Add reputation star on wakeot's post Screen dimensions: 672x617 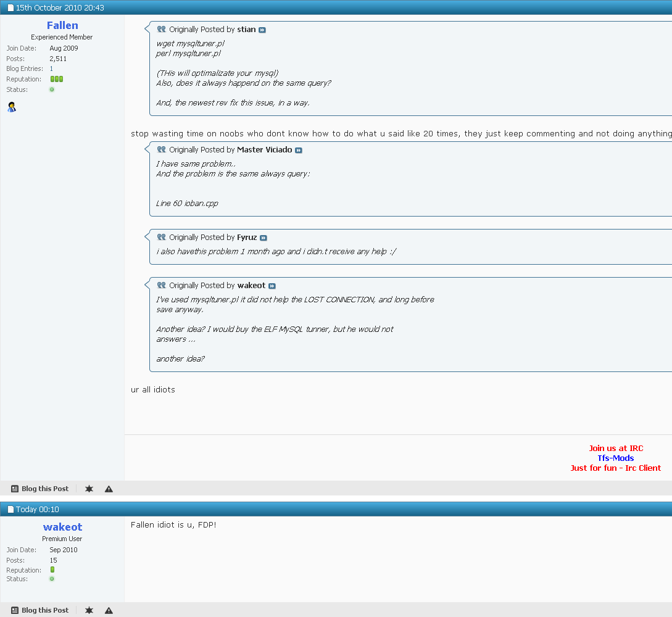(89, 610)
